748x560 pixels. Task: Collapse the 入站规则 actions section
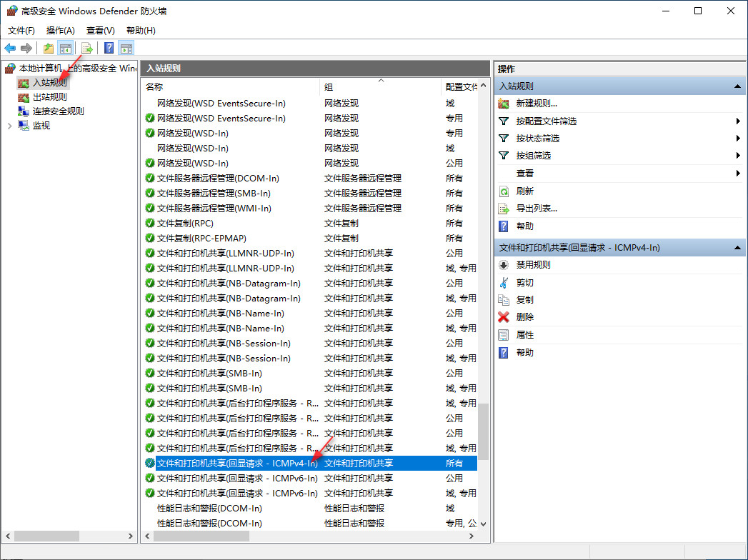coord(737,86)
